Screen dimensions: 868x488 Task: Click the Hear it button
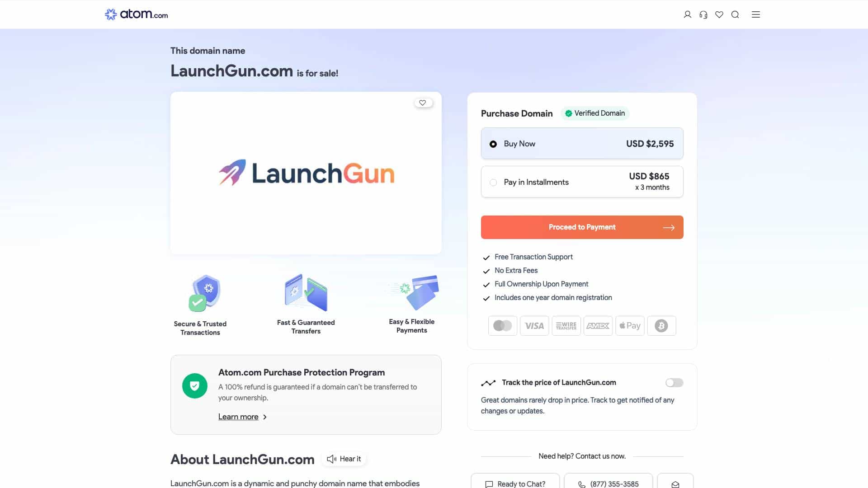344,459
